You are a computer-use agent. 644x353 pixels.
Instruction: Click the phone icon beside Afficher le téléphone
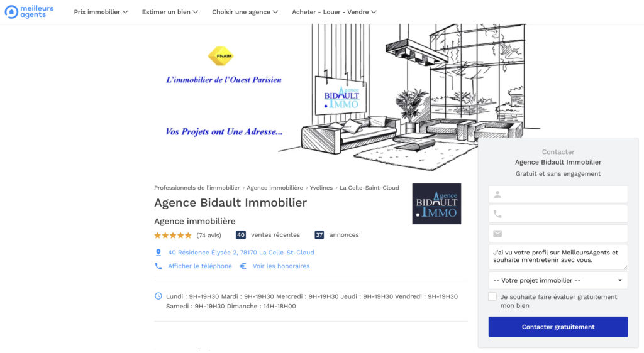click(158, 266)
